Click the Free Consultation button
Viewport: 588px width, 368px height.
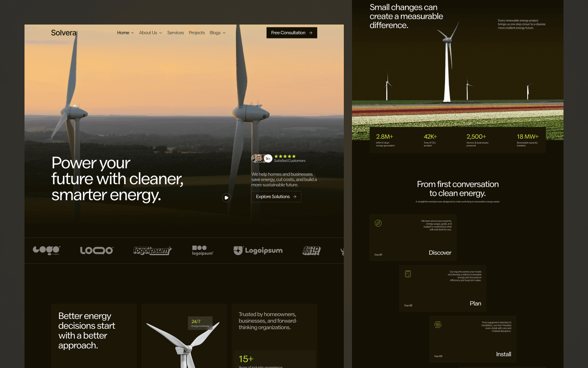tap(292, 33)
